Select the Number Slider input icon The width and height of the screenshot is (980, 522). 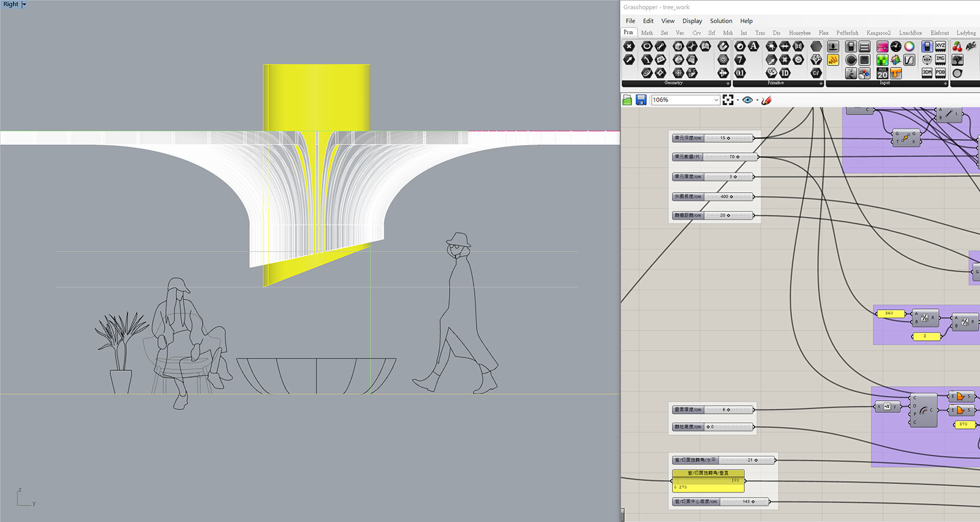[x=851, y=46]
